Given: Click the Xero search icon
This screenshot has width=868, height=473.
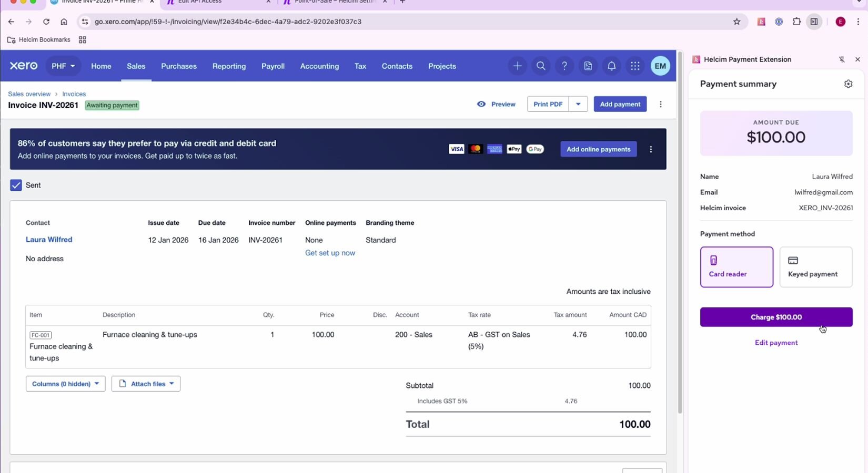Looking at the screenshot, I should (541, 66).
